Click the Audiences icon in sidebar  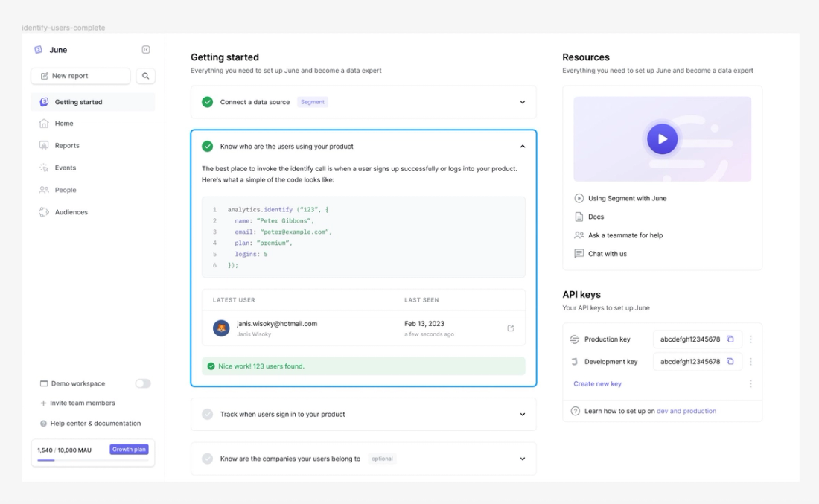[44, 212]
